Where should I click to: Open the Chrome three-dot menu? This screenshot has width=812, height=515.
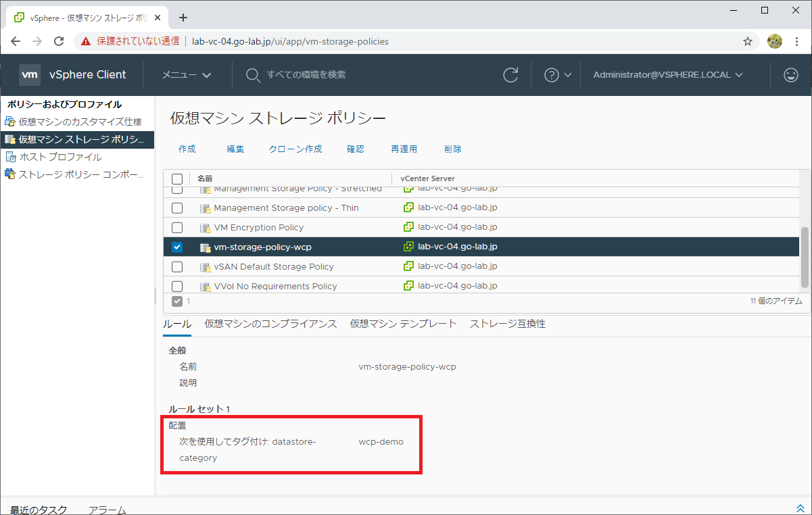[x=797, y=41]
